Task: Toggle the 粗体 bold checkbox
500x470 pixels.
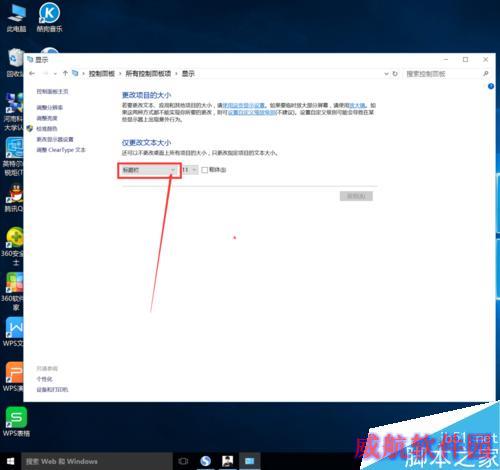Action: click(205, 170)
